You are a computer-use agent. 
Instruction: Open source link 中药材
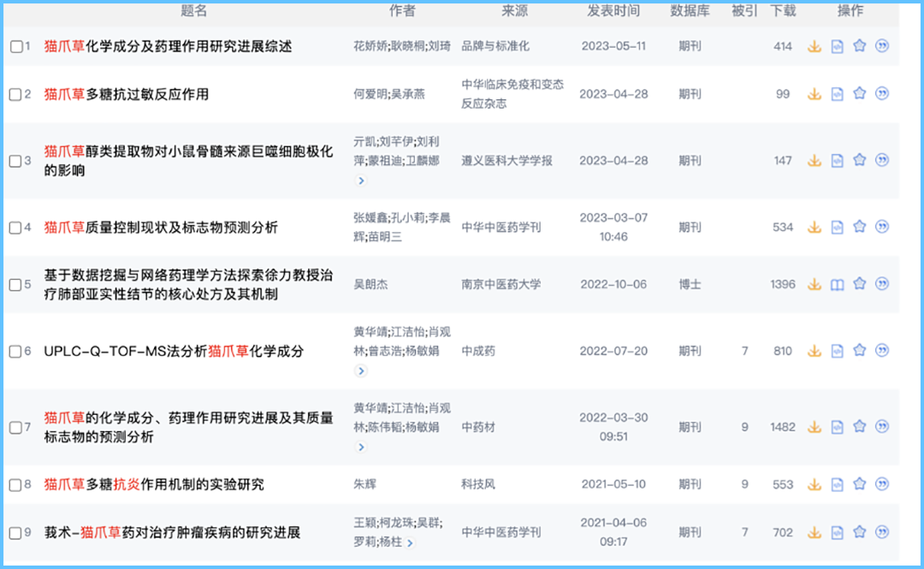tap(478, 427)
